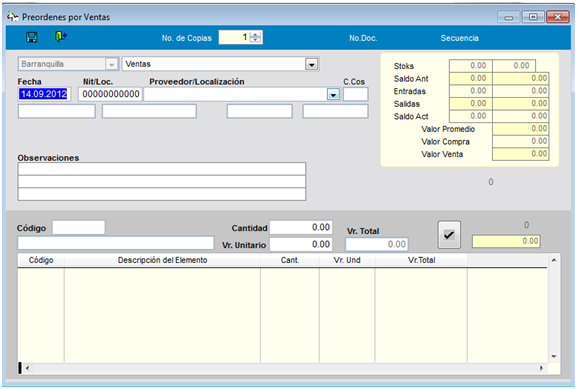
Task: Click the exit door icon
Action: point(60,36)
